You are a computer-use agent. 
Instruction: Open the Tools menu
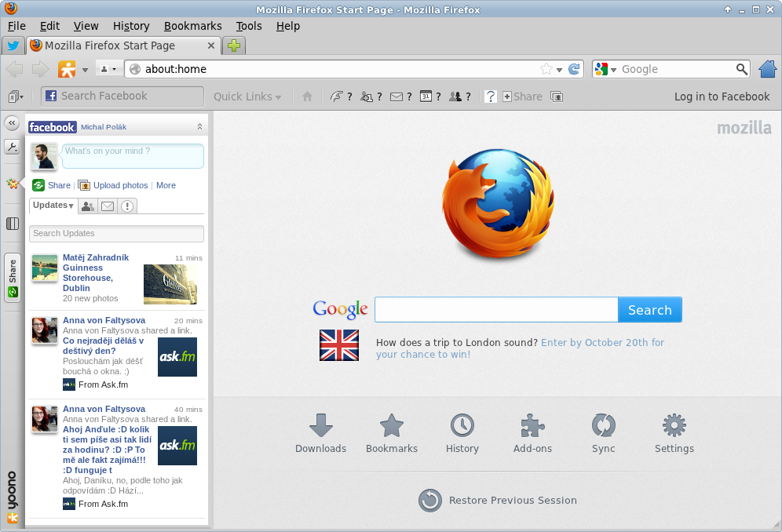(x=249, y=26)
